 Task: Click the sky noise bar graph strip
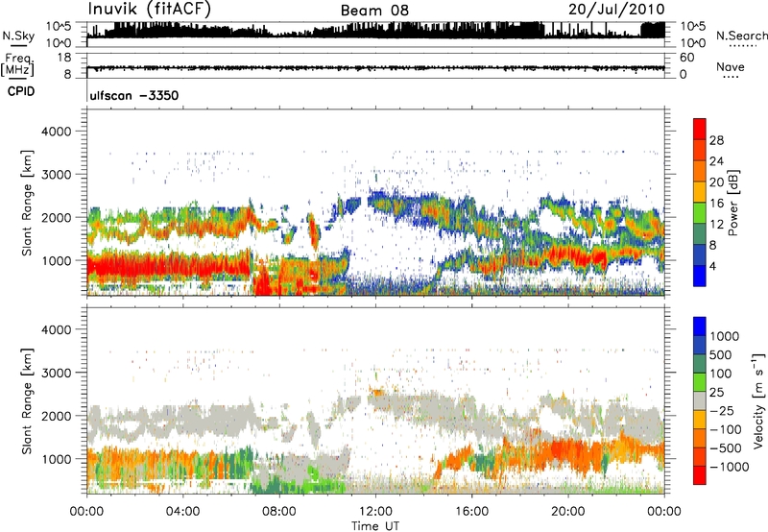pos(375,35)
